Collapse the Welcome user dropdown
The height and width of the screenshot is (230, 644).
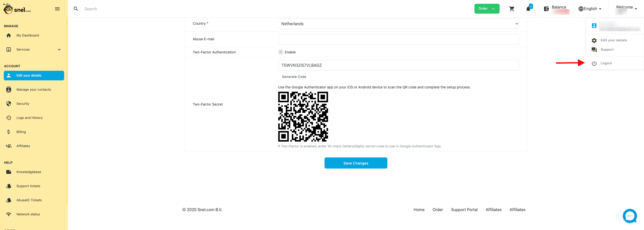(626, 9)
